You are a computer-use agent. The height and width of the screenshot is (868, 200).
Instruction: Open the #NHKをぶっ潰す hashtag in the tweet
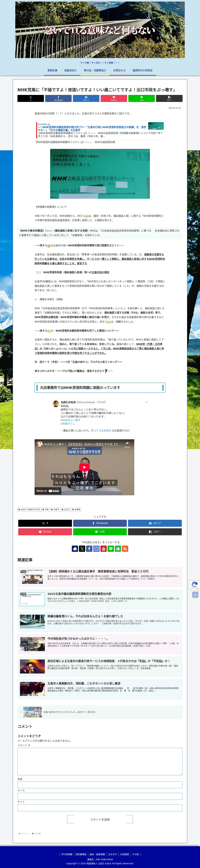71,420
